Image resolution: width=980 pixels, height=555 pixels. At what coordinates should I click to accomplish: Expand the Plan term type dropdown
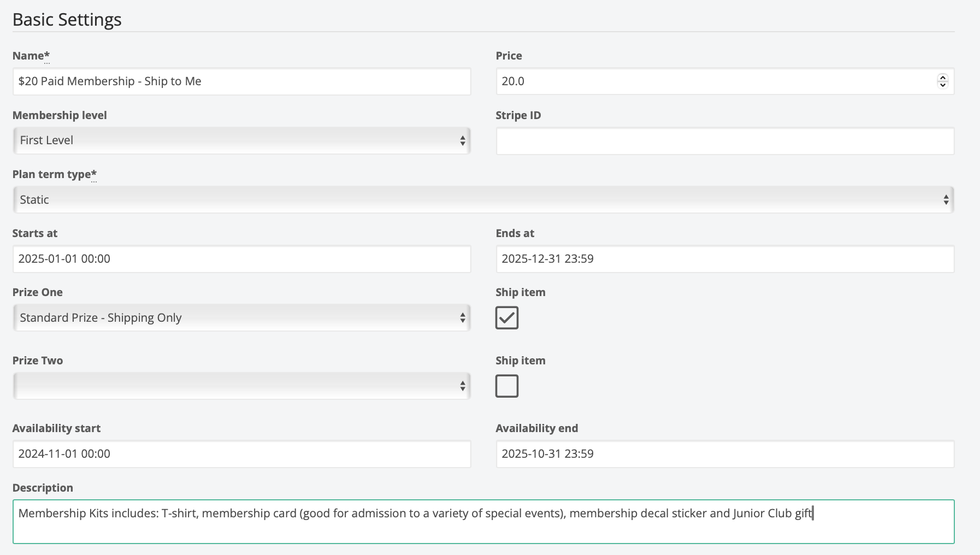click(x=483, y=200)
